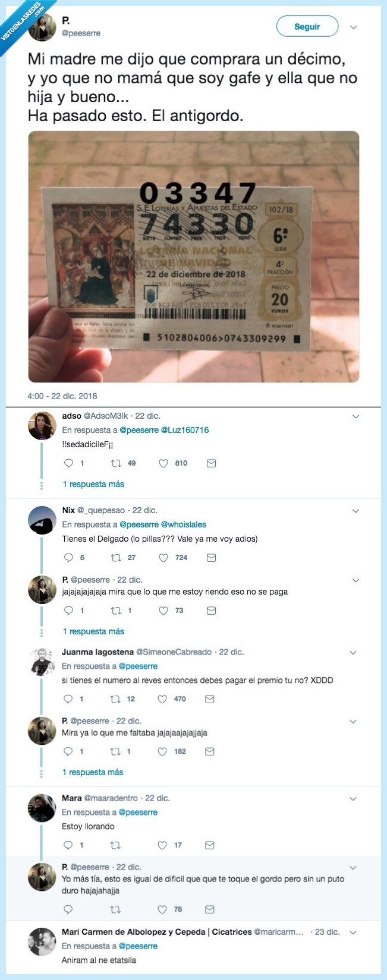
Task: Open options chevron on adso's reply
Action: (355, 416)
